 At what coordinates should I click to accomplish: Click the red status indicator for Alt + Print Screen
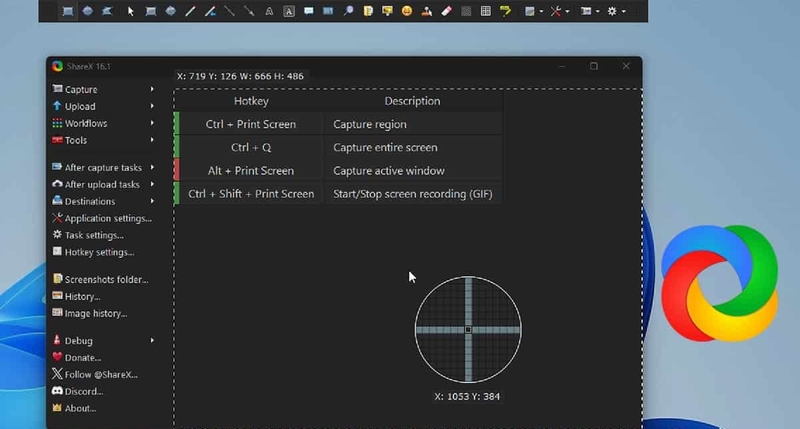point(177,170)
